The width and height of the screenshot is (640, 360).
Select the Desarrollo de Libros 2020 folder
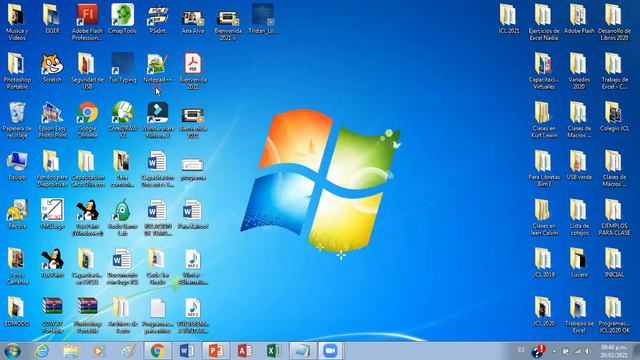[x=614, y=22]
